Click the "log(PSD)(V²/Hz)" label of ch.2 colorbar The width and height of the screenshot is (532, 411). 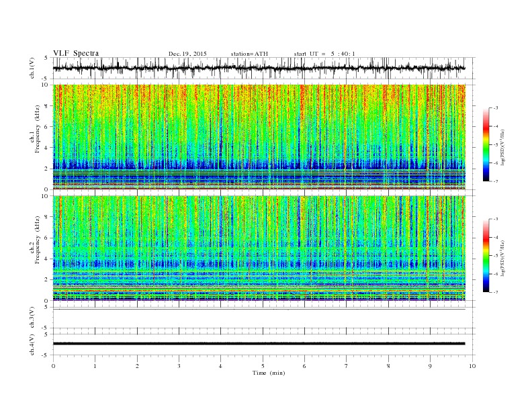point(503,258)
